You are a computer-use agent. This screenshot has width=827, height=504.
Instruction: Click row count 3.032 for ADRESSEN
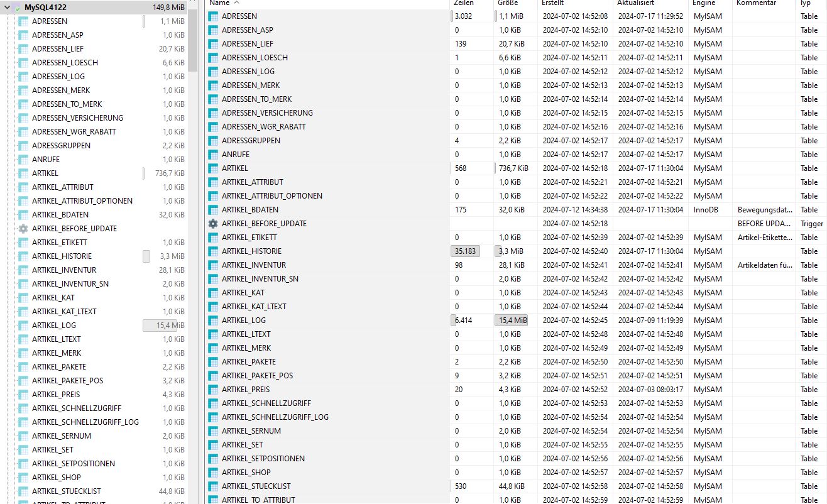[x=464, y=16]
